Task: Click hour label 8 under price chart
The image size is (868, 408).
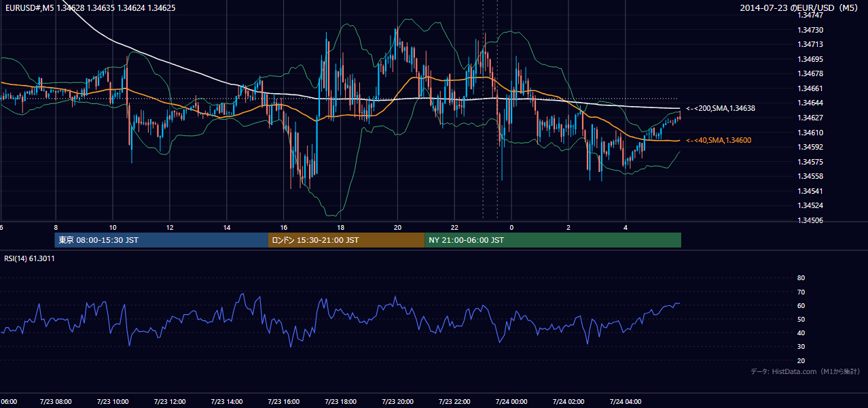Action: coord(56,227)
